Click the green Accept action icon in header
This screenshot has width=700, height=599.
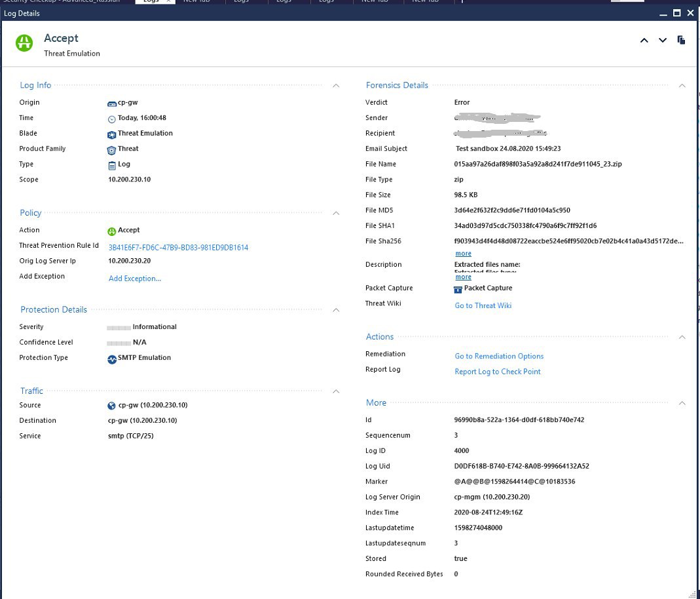tap(24, 43)
